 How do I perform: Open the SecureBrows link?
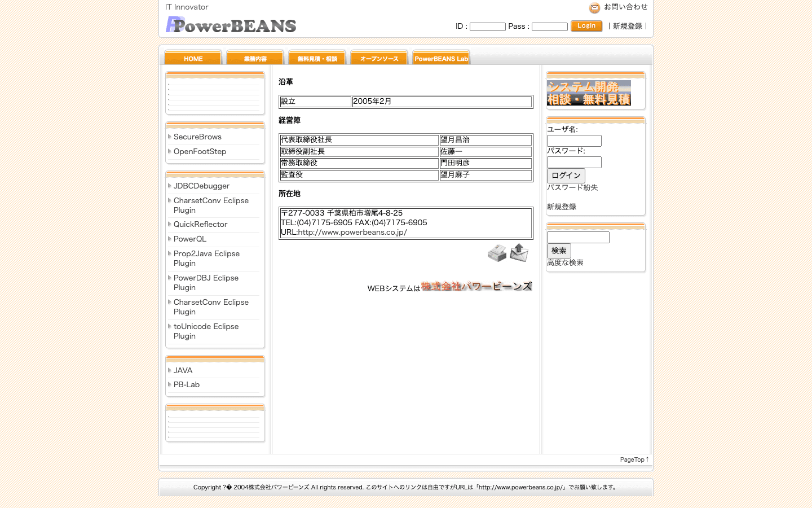click(x=197, y=137)
